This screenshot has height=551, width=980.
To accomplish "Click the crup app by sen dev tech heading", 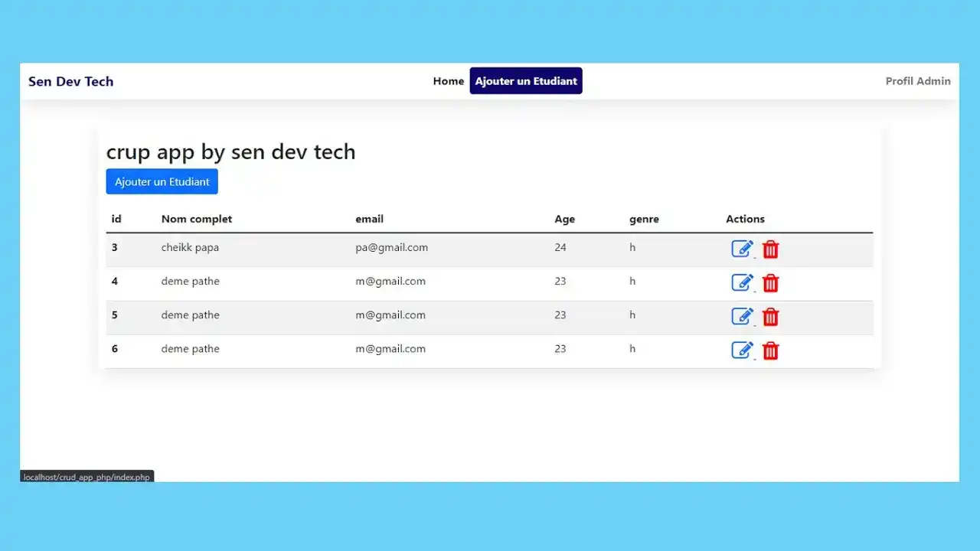I will 230,152.
